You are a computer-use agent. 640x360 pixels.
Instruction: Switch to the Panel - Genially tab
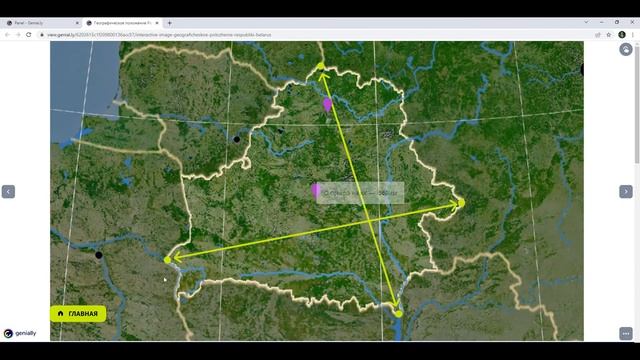click(41, 23)
